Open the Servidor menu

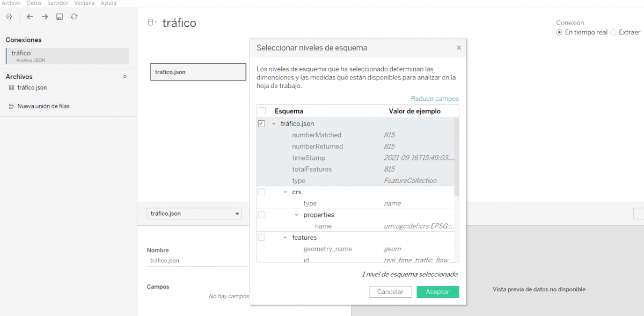(57, 3)
